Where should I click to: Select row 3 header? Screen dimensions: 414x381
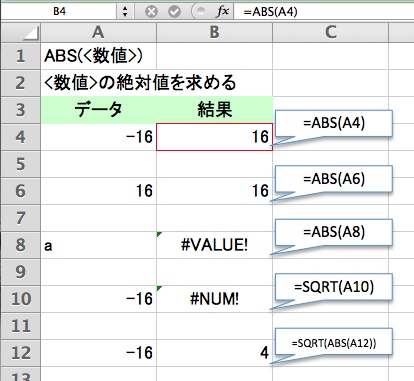(20, 110)
